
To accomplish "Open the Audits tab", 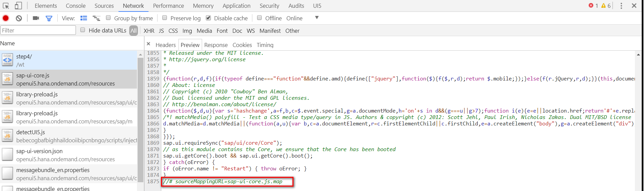I will (296, 6).
